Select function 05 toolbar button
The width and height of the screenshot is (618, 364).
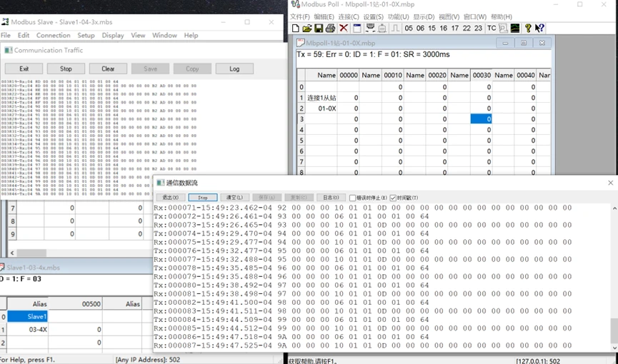[x=409, y=28]
